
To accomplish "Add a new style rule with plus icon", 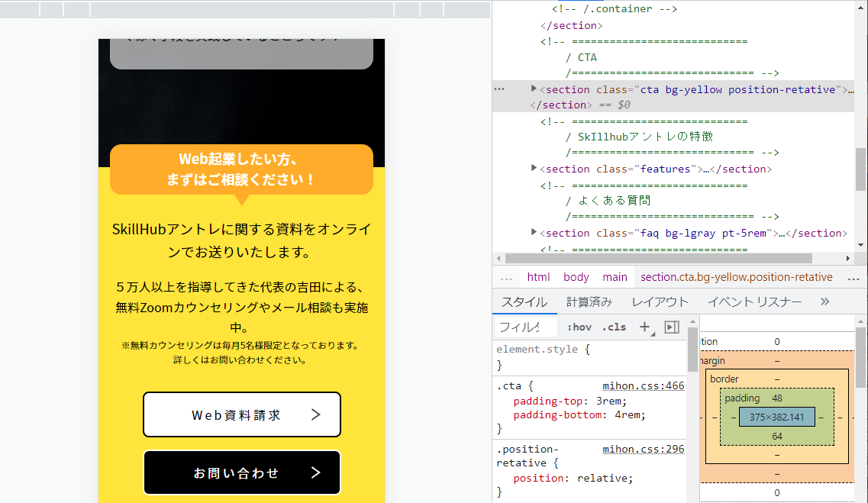I will point(645,327).
